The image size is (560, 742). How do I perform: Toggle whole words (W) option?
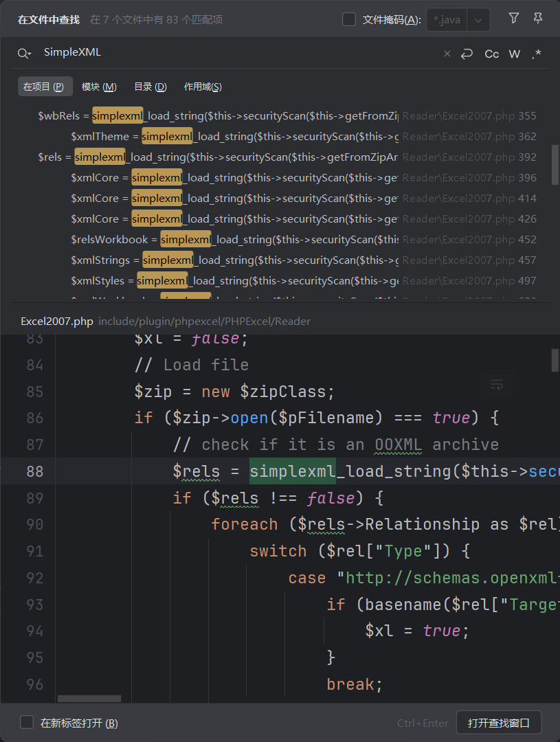(515, 54)
